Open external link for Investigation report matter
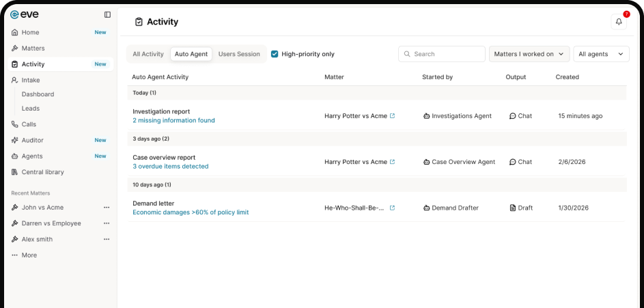 pyautogui.click(x=392, y=116)
